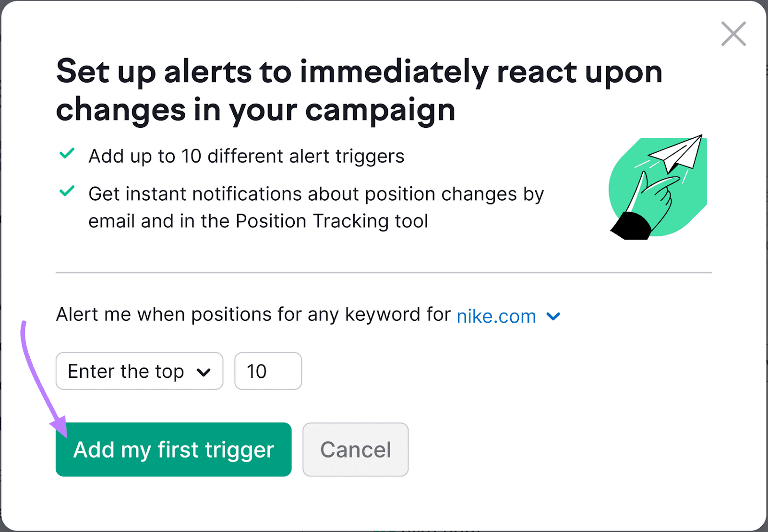Cancel the alert setup
Image resolution: width=768 pixels, height=532 pixels.
[x=355, y=449]
